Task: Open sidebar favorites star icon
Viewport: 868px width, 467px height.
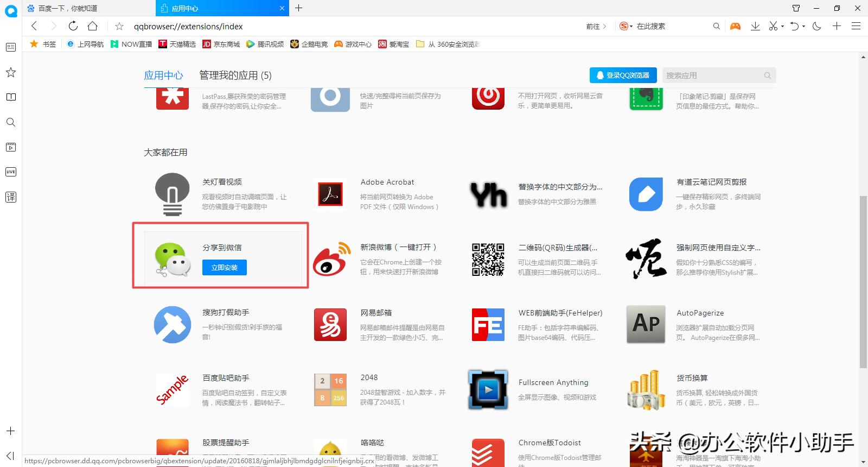Action: (10, 72)
